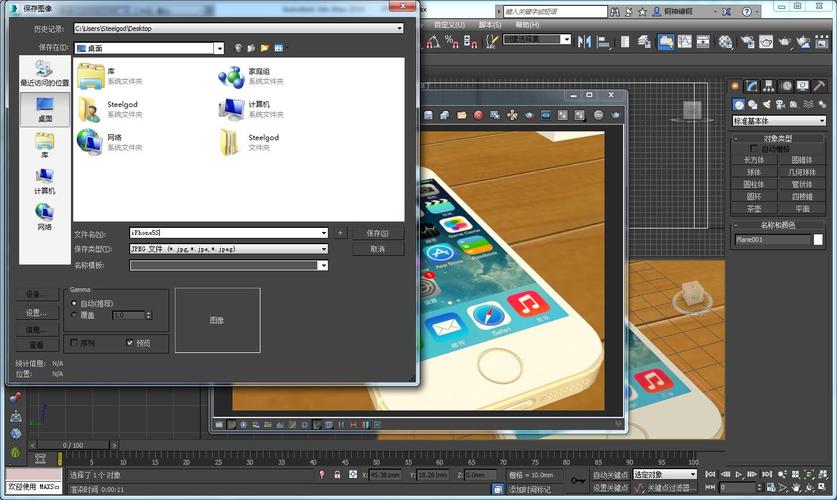Select the Override gamma radio button

pos(74,315)
